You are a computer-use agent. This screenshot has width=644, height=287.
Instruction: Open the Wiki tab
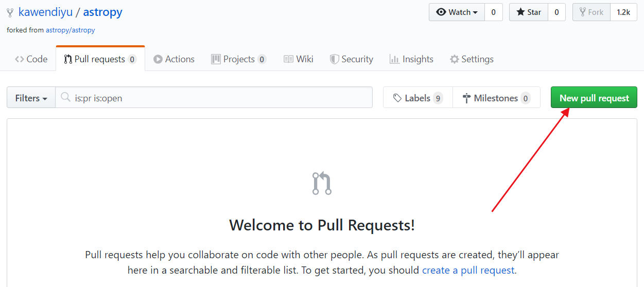(299, 59)
